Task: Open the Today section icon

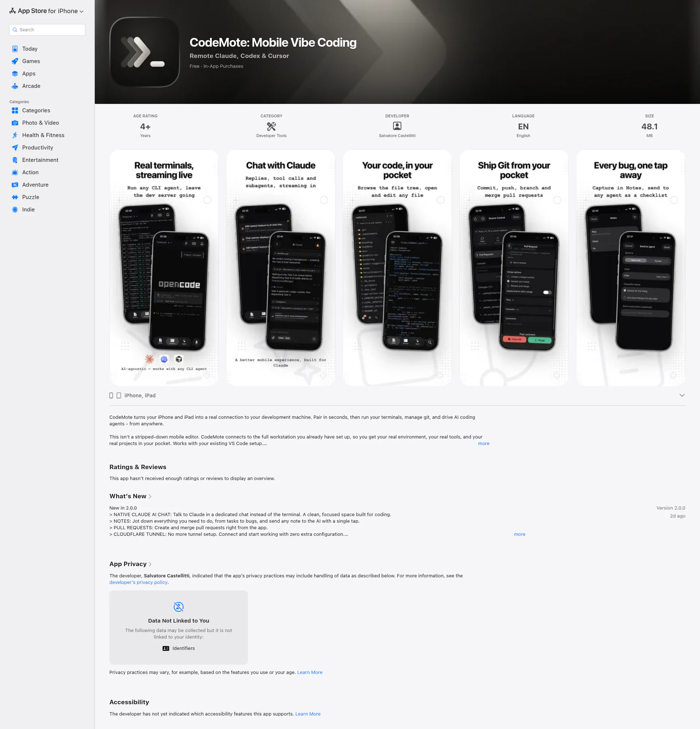Action: pyautogui.click(x=15, y=49)
